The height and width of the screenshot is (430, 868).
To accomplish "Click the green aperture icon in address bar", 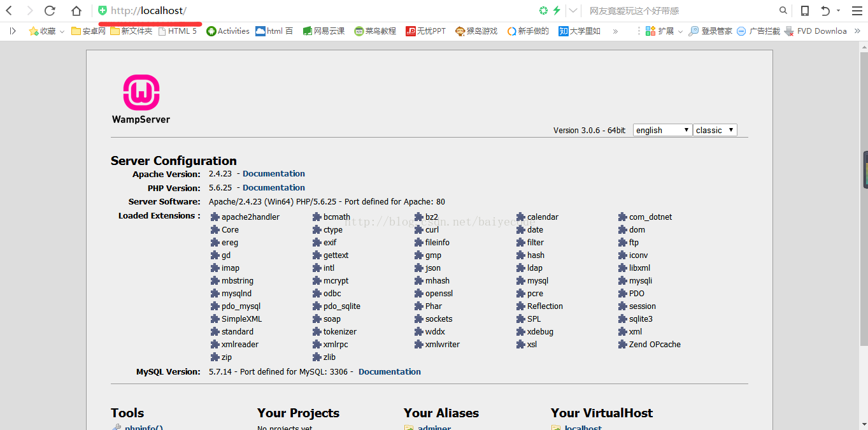I will click(543, 11).
